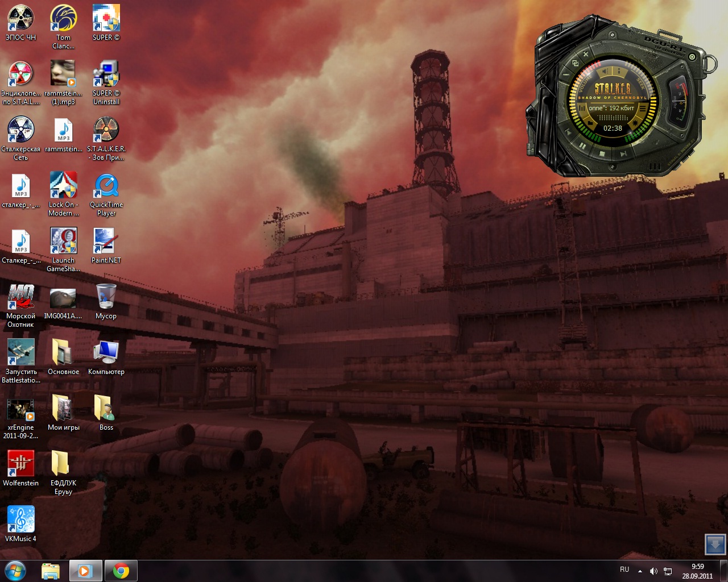Open the Мусор recycle bin
The image size is (728, 582).
(106, 302)
